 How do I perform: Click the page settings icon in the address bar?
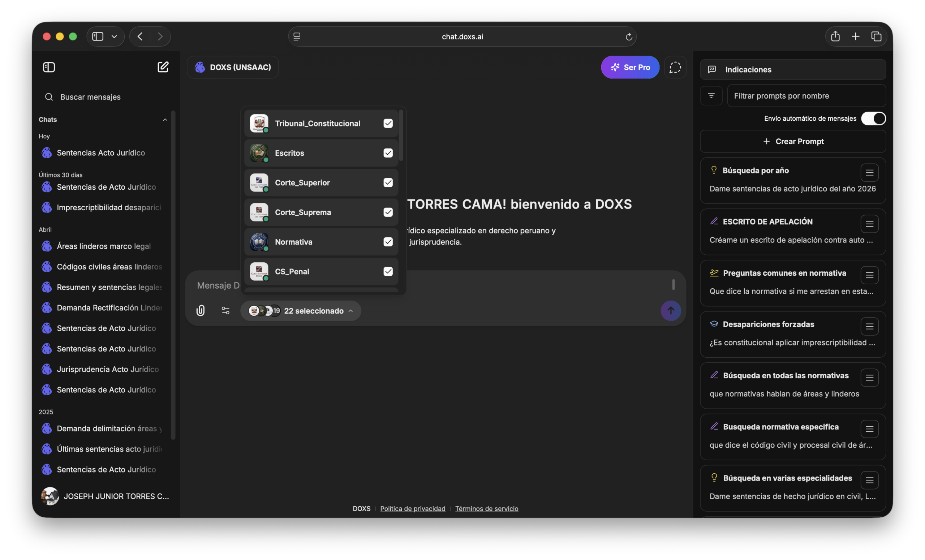(x=297, y=36)
